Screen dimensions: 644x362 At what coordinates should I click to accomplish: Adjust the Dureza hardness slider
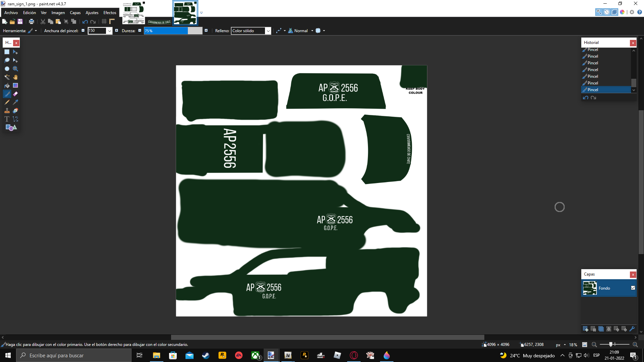pos(173,31)
